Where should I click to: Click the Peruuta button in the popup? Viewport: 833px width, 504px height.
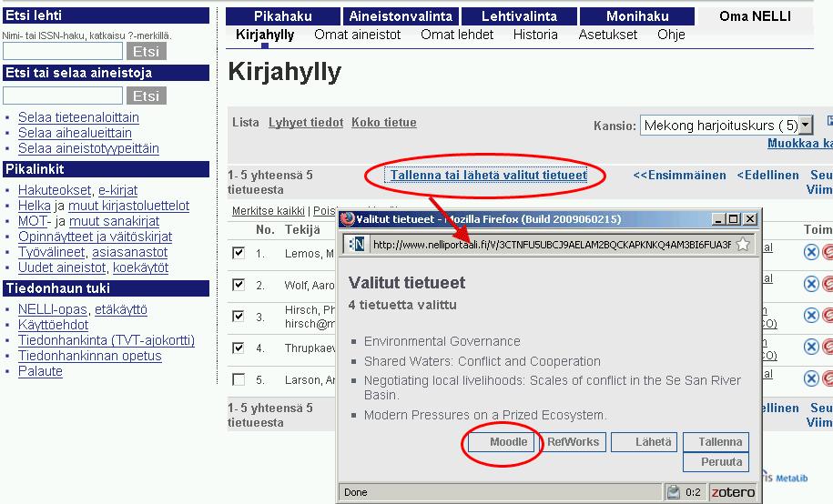pos(716,462)
